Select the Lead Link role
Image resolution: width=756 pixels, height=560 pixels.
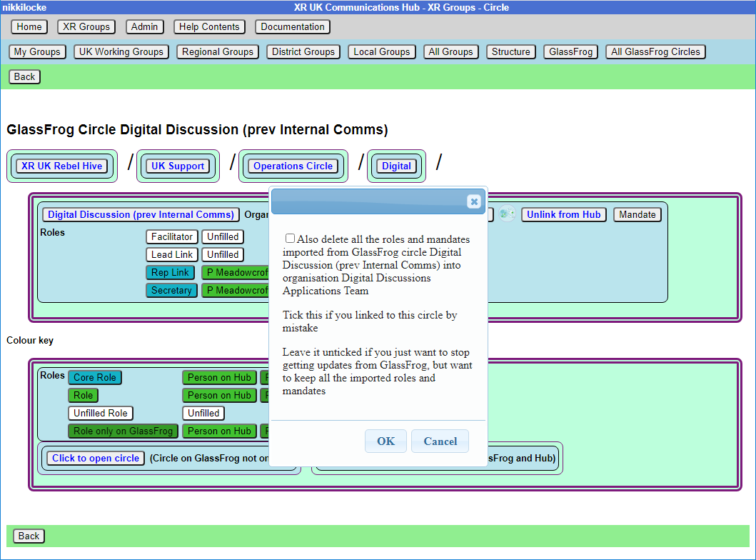click(x=172, y=255)
